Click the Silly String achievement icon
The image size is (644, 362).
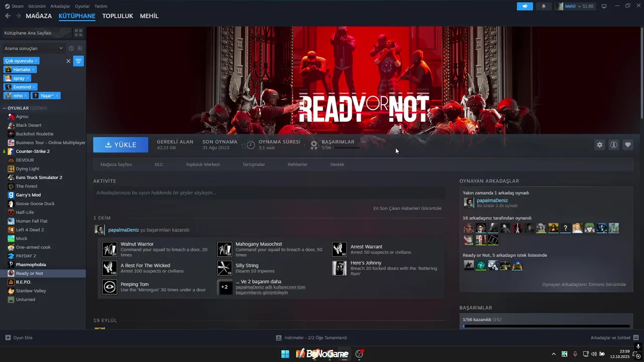pyautogui.click(x=224, y=268)
